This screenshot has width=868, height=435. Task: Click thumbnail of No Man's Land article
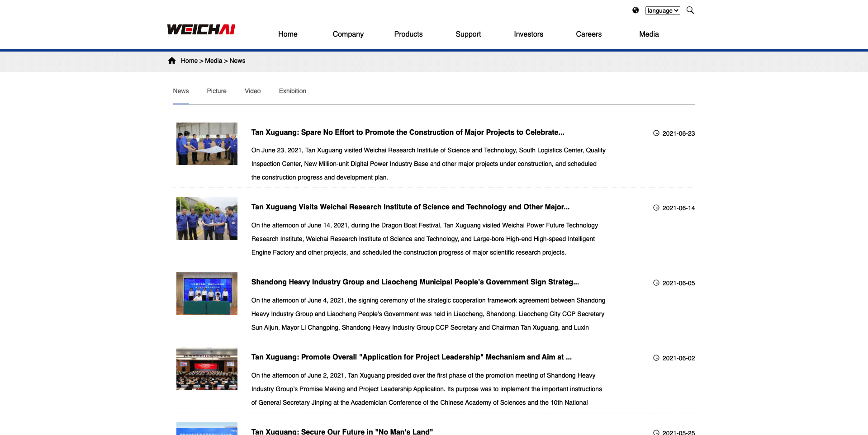(207, 429)
